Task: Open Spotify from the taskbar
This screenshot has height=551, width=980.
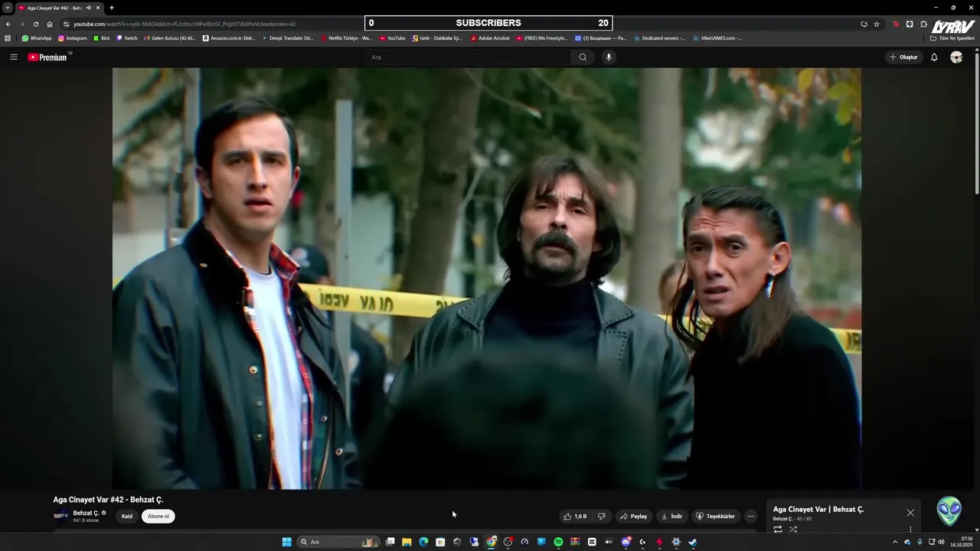Action: click(x=558, y=542)
